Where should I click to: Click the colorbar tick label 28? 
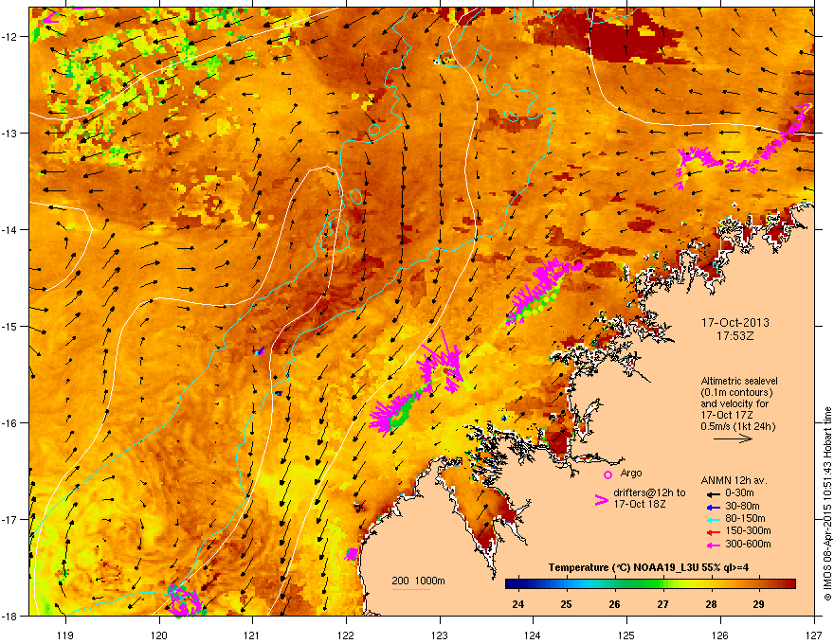(x=711, y=604)
